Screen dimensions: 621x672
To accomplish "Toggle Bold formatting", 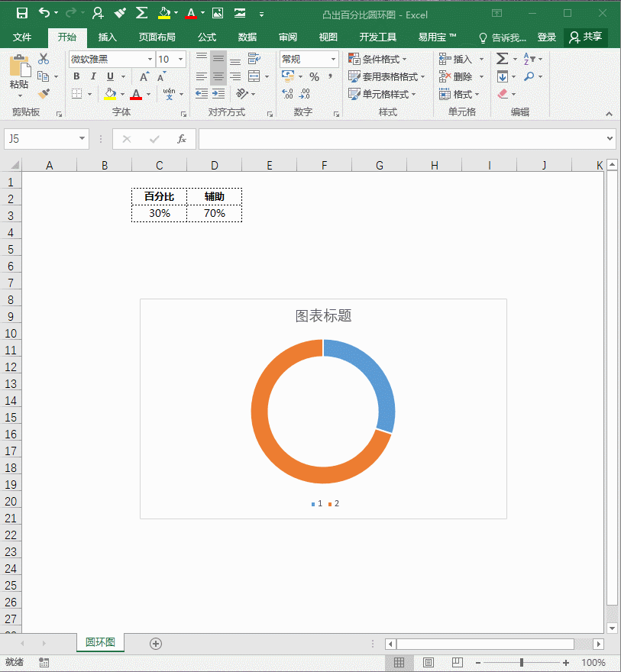I will click(x=76, y=76).
